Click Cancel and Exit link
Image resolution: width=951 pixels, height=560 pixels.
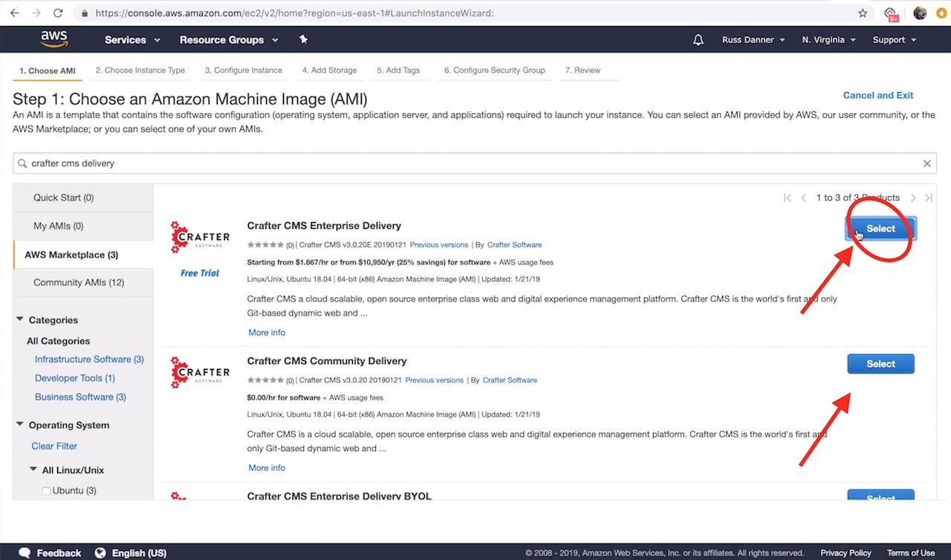[x=878, y=95]
